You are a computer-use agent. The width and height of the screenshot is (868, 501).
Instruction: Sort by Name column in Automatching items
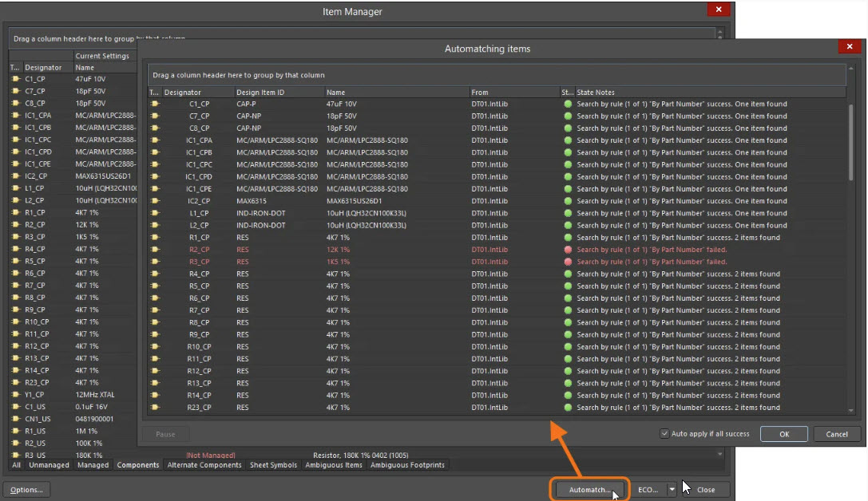point(396,93)
